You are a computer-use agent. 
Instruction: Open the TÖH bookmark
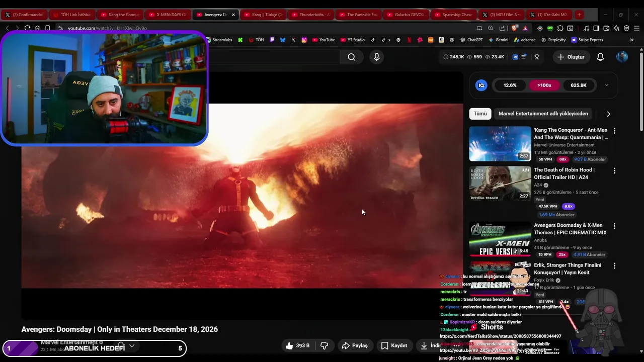[256, 40]
